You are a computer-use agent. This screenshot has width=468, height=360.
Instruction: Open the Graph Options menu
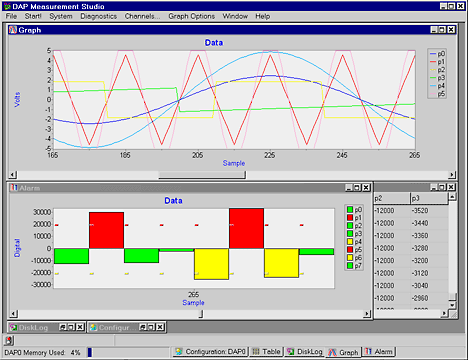coord(192,16)
